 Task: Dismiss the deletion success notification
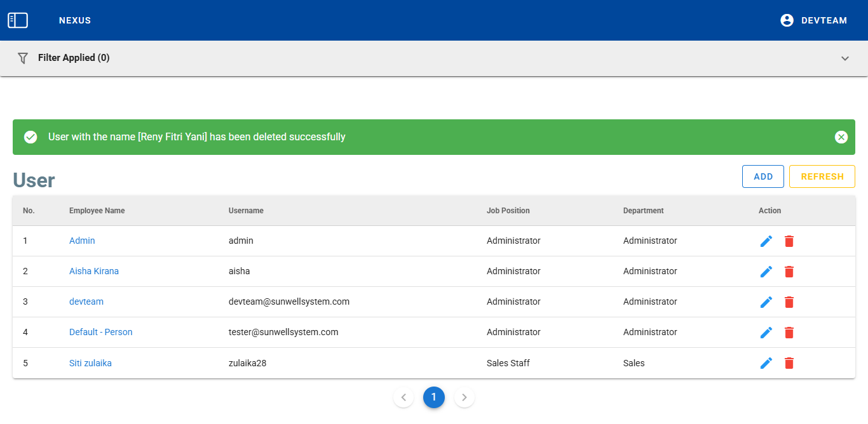[841, 137]
